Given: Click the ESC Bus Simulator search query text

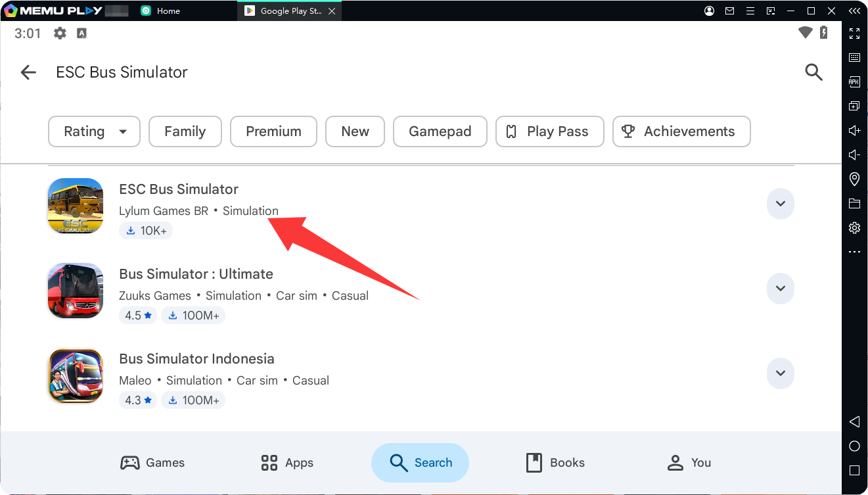Looking at the screenshot, I should click(x=122, y=72).
